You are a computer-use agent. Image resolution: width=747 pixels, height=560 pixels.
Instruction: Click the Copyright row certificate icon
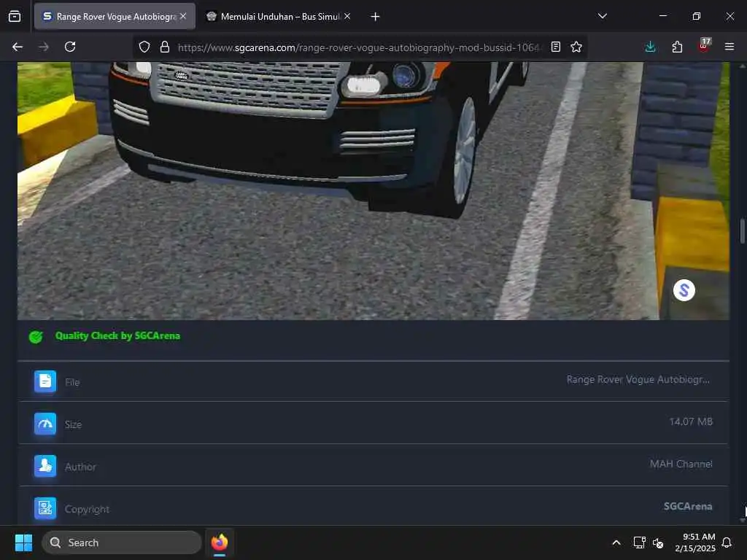[45, 508]
